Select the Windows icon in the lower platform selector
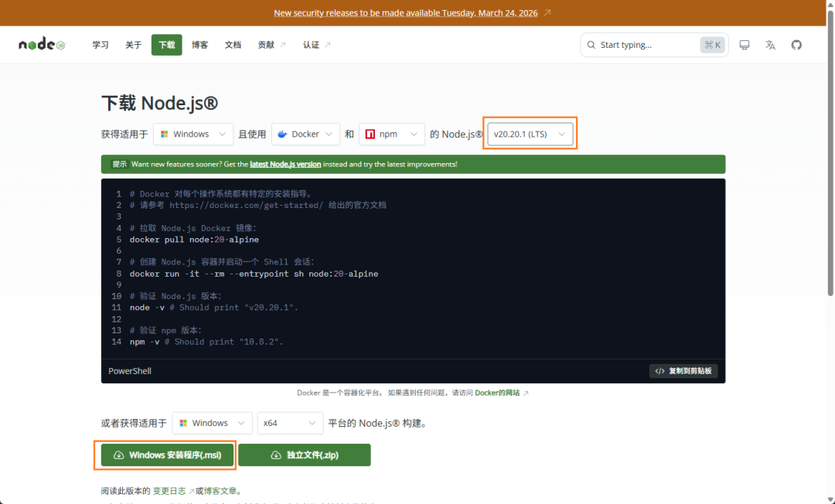The height and width of the screenshot is (504, 835). tap(185, 423)
